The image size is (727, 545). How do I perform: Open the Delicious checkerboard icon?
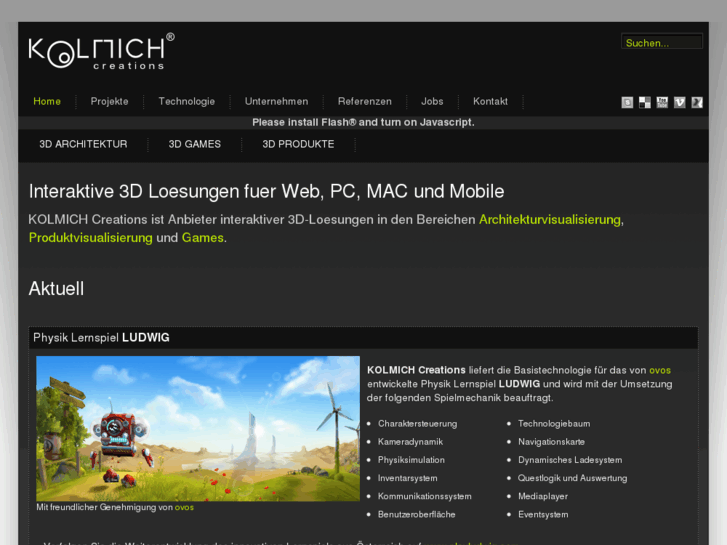(x=644, y=103)
